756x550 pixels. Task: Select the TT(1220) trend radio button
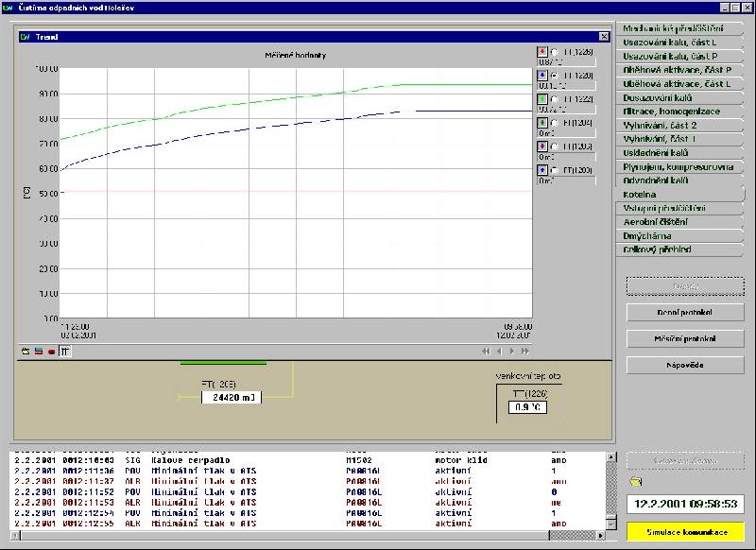[555, 76]
